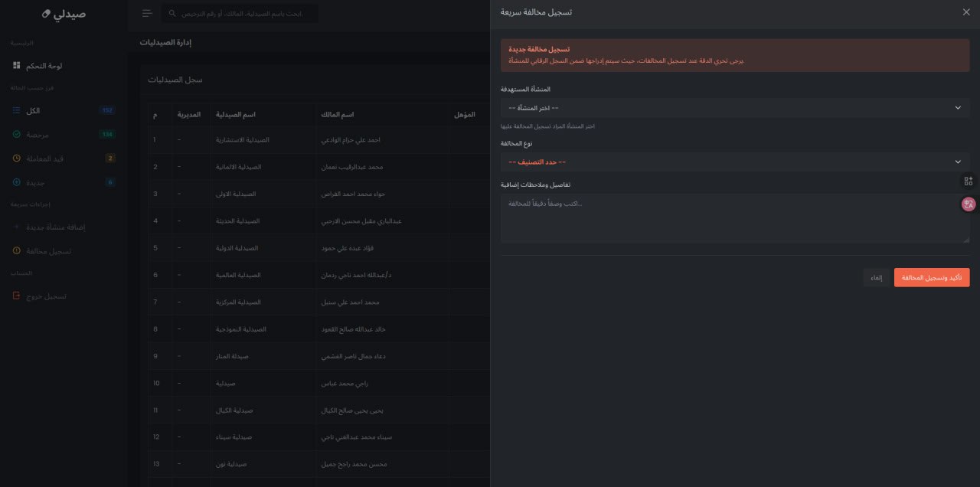Open the نوع المخالفة classification dropdown

[x=735, y=162]
